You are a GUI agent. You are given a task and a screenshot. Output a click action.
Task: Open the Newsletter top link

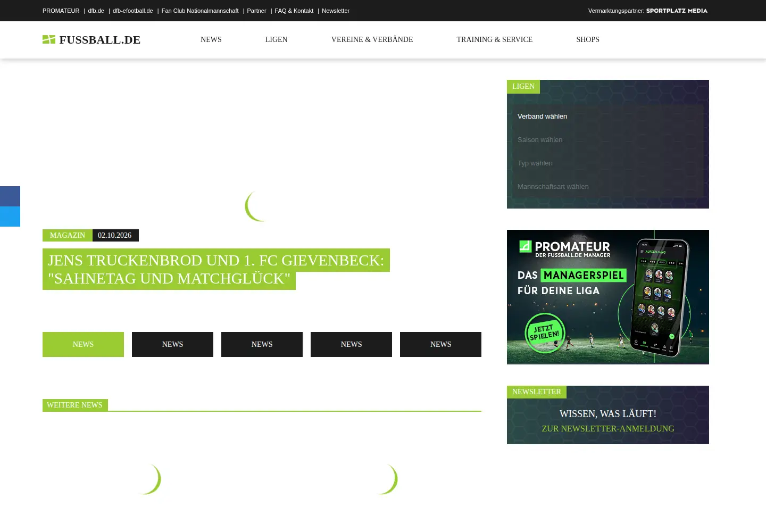point(336,11)
